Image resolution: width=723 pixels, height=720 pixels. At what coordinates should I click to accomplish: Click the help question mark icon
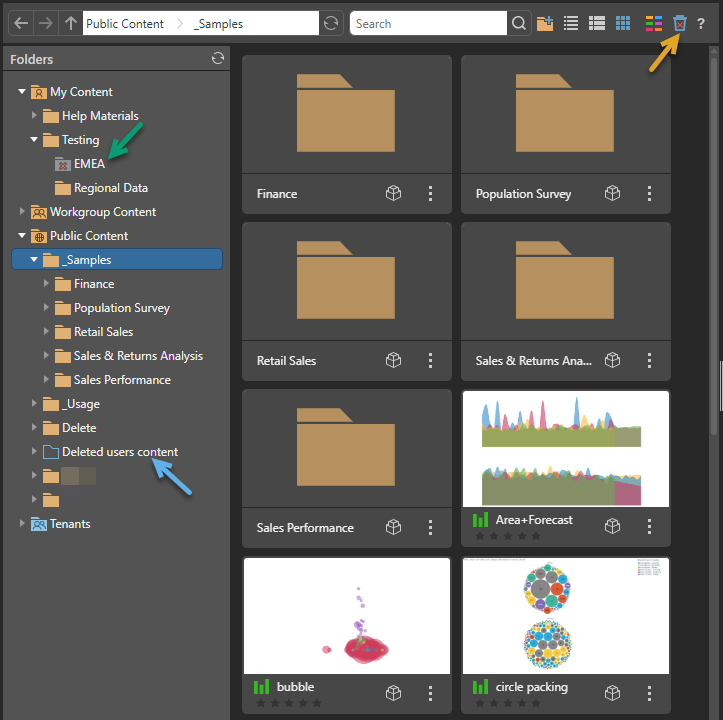(x=701, y=23)
